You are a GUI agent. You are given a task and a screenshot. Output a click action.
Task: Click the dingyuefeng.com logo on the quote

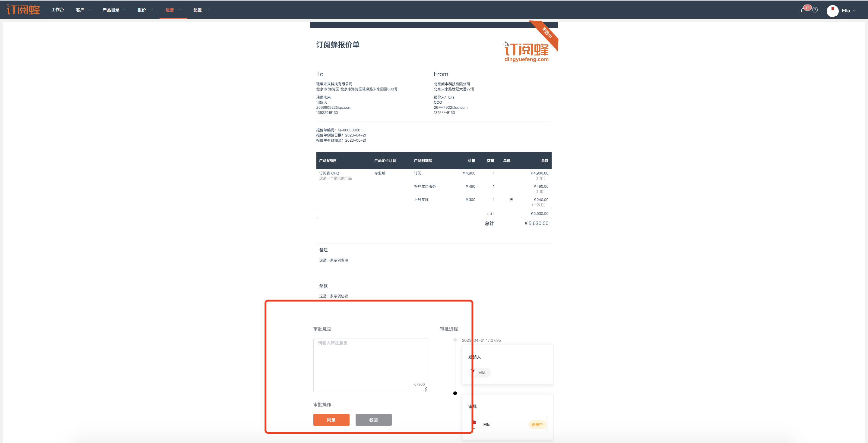click(526, 52)
